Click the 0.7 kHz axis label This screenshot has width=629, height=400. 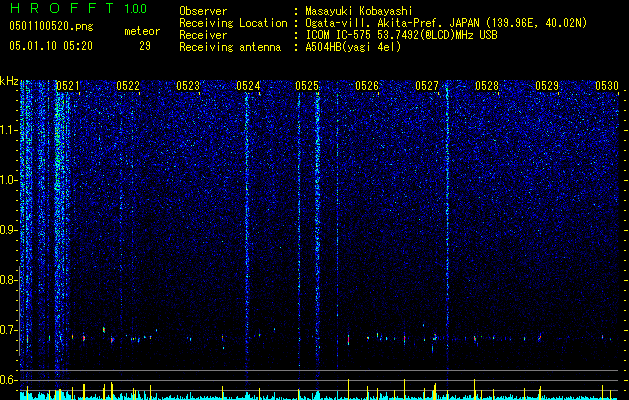(x=8, y=330)
